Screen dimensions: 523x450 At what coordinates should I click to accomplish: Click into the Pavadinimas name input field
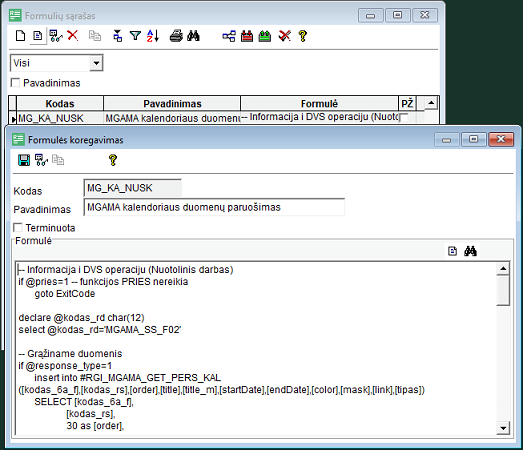coord(214,207)
